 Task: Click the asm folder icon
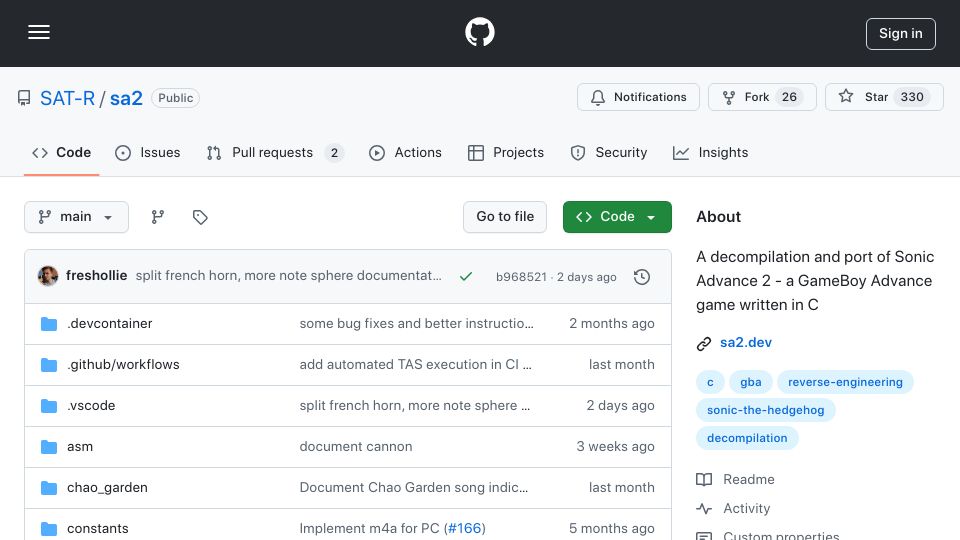[x=49, y=446]
